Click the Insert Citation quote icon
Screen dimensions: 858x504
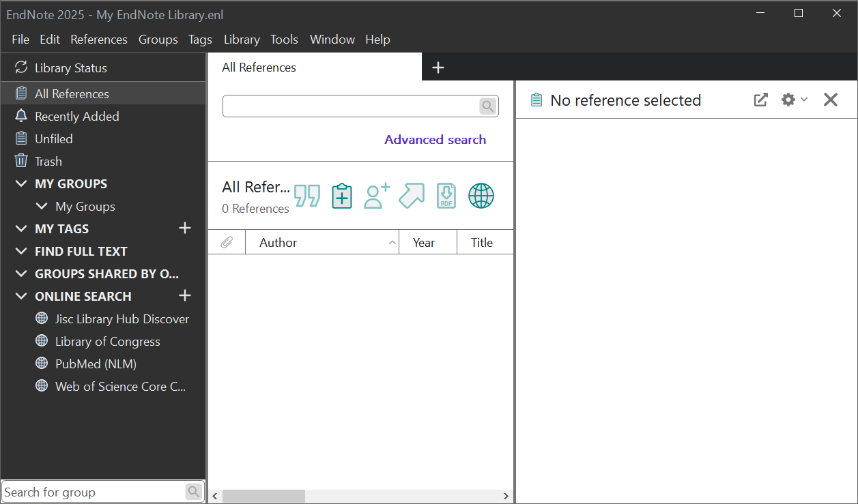click(307, 196)
